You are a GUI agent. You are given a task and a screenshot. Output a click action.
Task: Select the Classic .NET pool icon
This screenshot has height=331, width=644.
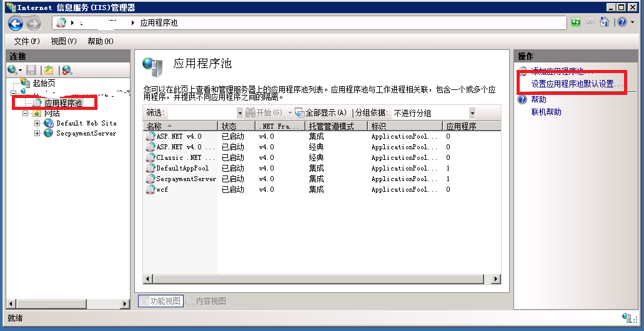coord(151,158)
